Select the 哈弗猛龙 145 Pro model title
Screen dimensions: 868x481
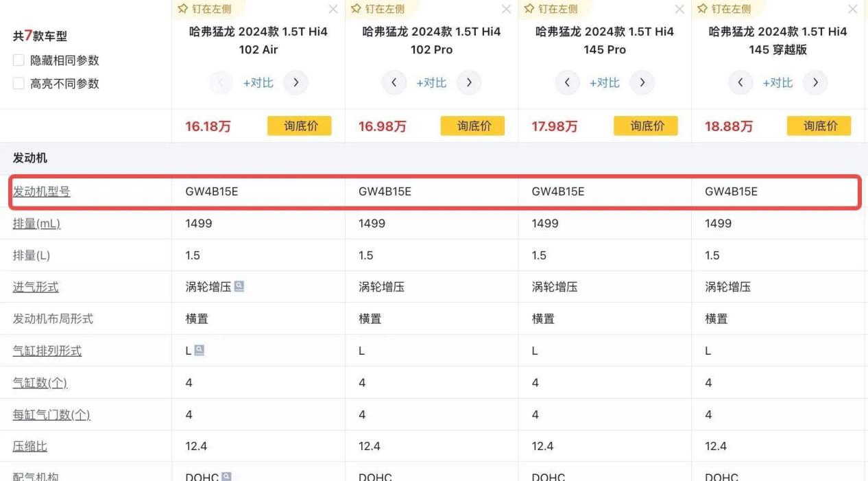click(605, 40)
